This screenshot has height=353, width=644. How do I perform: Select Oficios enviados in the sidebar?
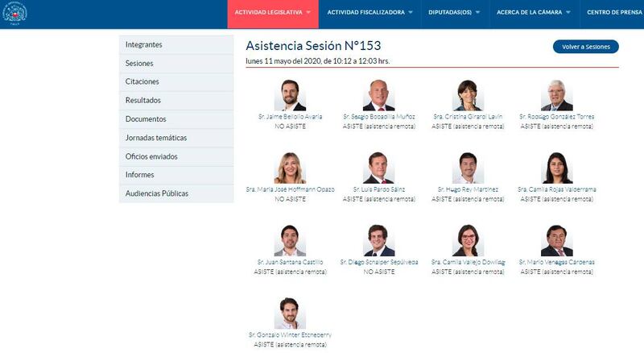[176, 156]
